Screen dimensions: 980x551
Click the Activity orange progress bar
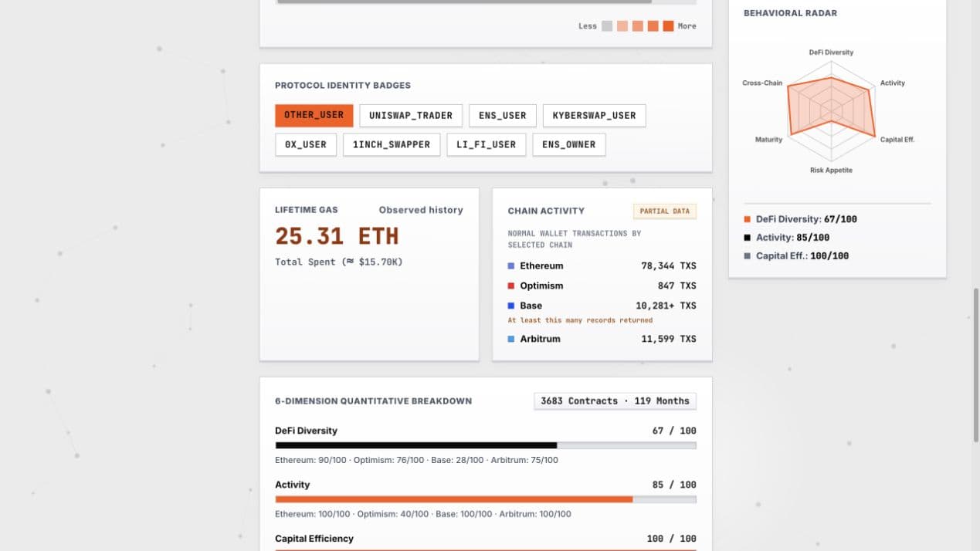pyautogui.click(x=486, y=499)
